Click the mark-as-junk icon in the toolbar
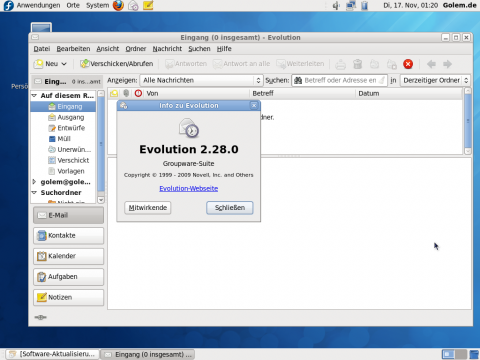This screenshot has height=360, width=480. point(375,64)
